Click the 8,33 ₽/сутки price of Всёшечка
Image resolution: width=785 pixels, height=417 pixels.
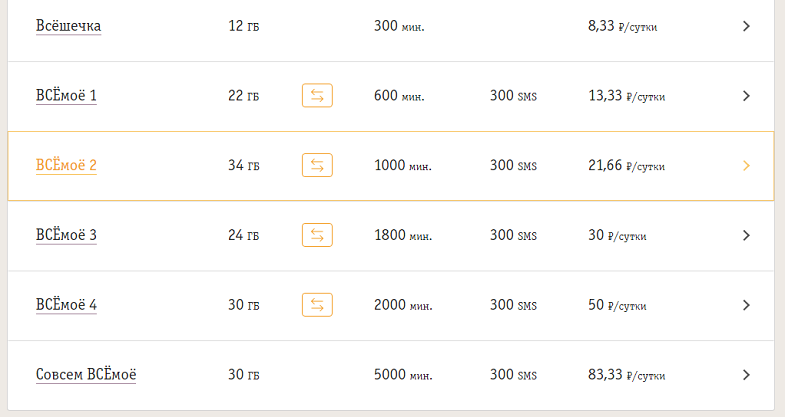pyautogui.click(x=622, y=26)
